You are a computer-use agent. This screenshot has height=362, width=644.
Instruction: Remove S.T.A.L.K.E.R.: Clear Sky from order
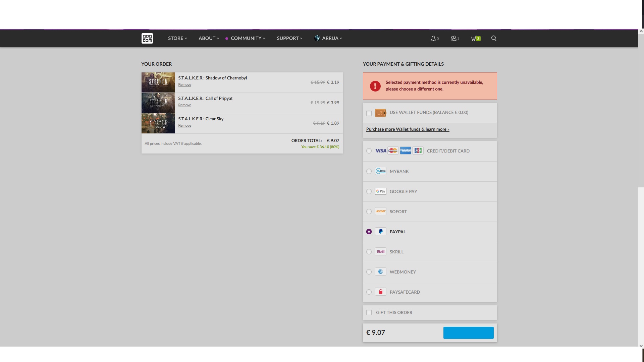point(185,126)
